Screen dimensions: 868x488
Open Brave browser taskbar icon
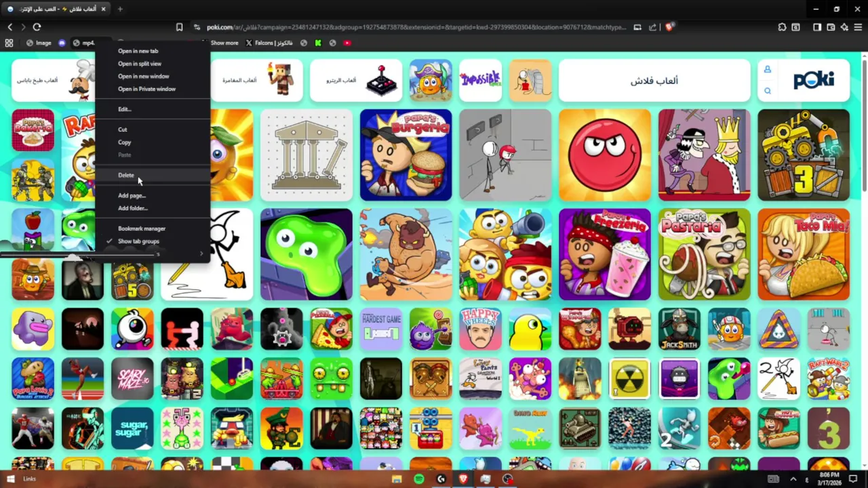tap(463, 479)
